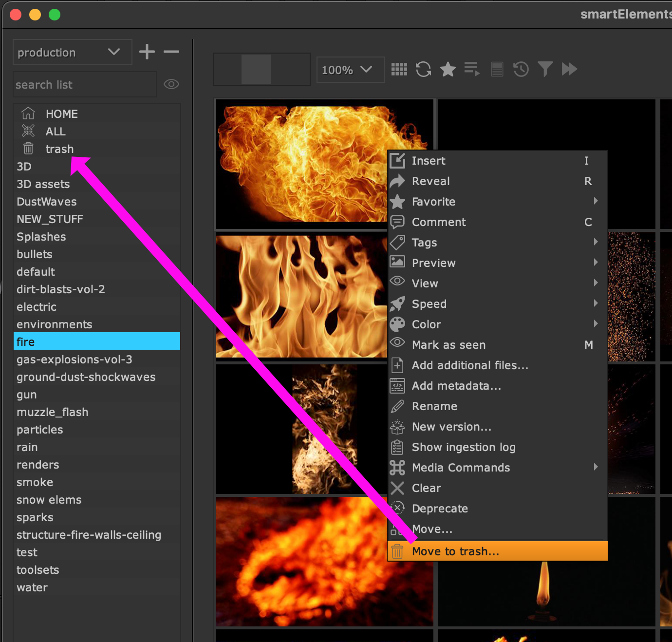Click the history clock icon
Image resolution: width=672 pixels, height=642 pixels.
point(521,70)
